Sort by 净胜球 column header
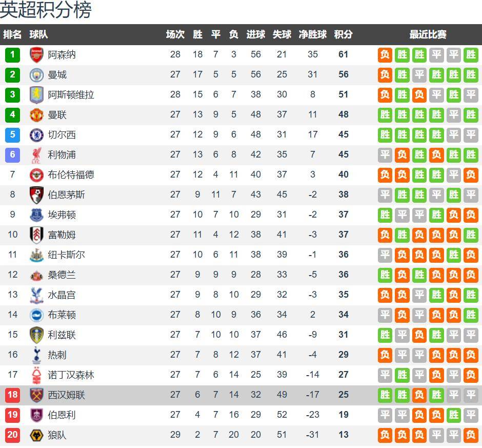 313,34
